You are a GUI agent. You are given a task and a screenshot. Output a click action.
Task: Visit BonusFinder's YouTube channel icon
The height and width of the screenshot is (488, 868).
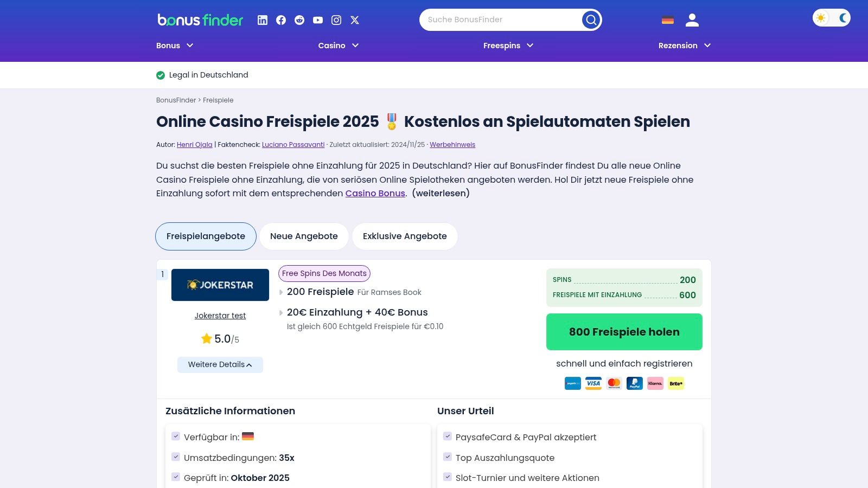point(318,20)
